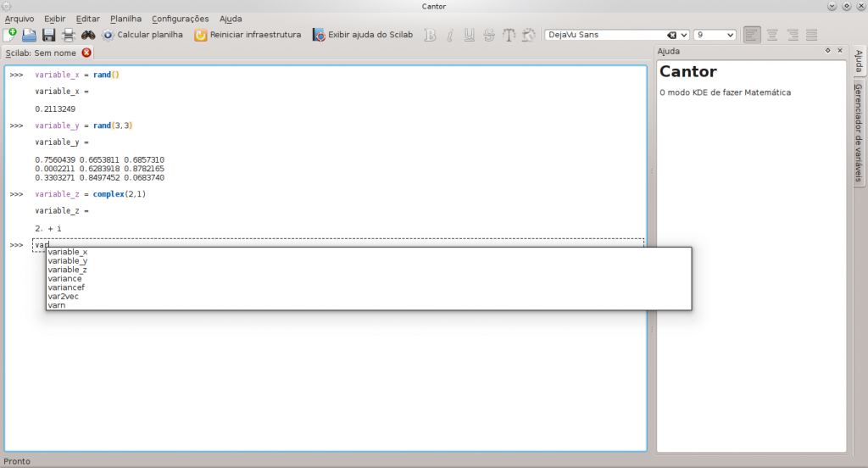Viewport: 868px width, 468px height.
Task: Click the variable_x = rand() command line
Action: click(x=77, y=75)
